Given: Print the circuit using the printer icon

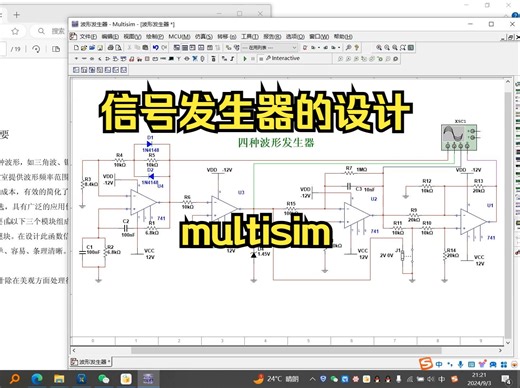Looking at the screenshot, I should (x=111, y=48).
